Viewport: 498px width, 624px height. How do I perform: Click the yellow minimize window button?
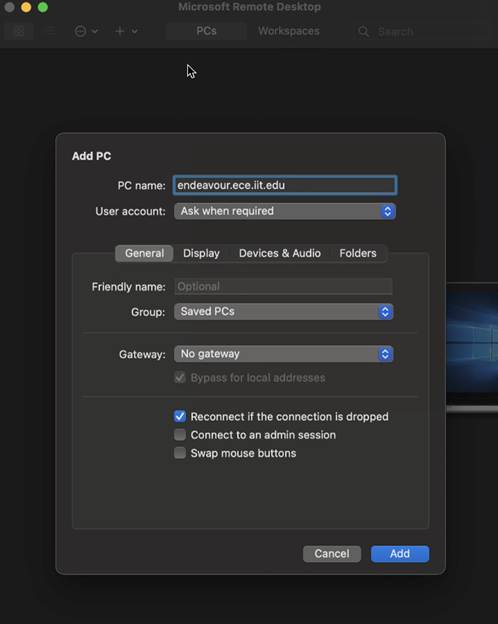pos(26,7)
